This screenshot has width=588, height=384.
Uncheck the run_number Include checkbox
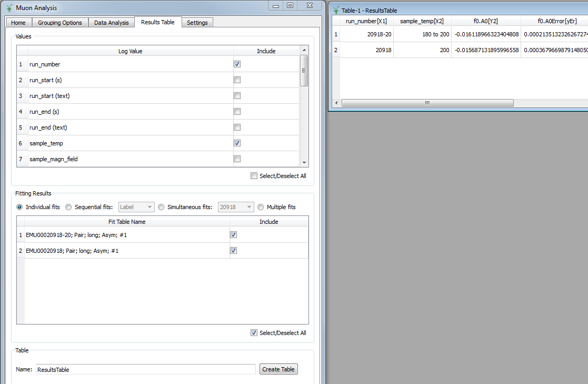click(x=237, y=64)
